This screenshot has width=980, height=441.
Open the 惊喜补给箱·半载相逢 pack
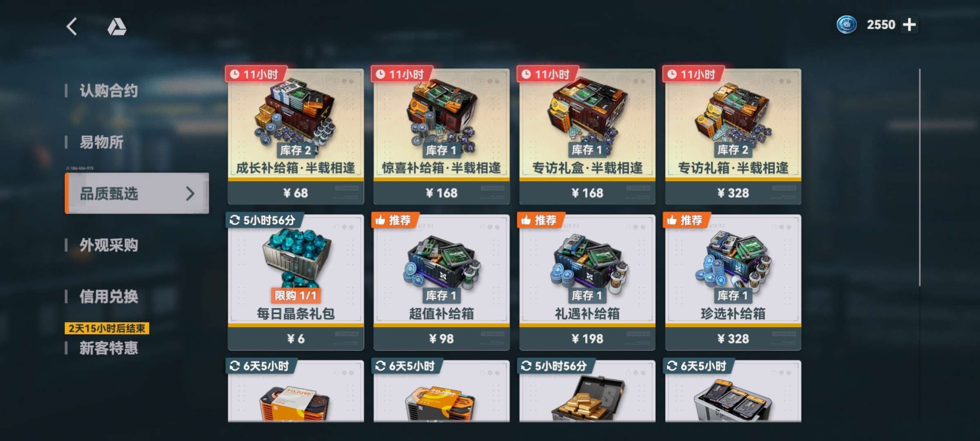click(x=441, y=136)
